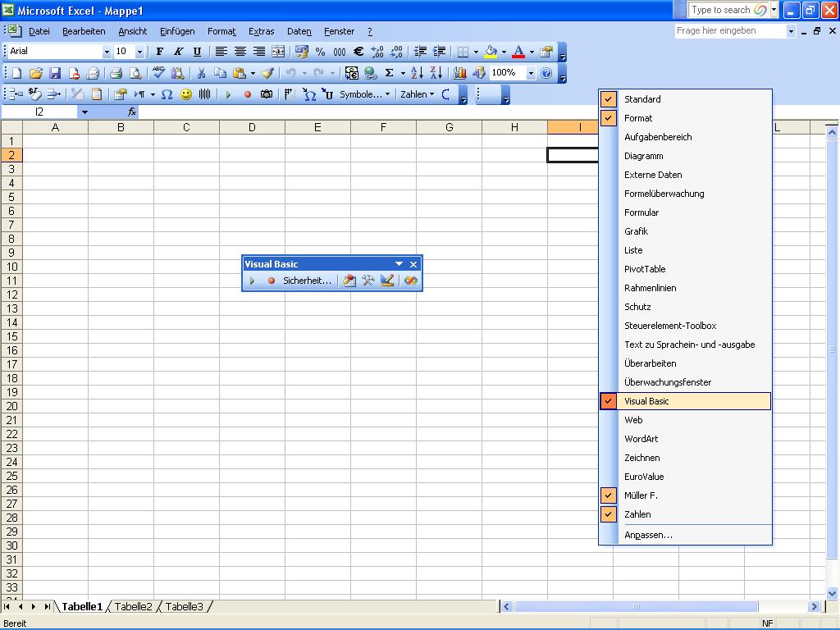840x630 pixels.
Task: Copy selection using the two-pages icon
Action: pyautogui.click(x=220, y=73)
